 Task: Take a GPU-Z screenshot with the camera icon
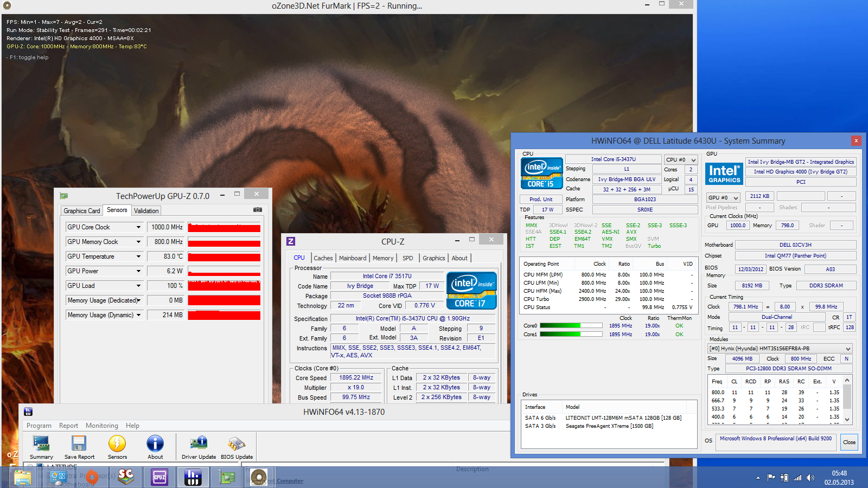[x=258, y=210]
